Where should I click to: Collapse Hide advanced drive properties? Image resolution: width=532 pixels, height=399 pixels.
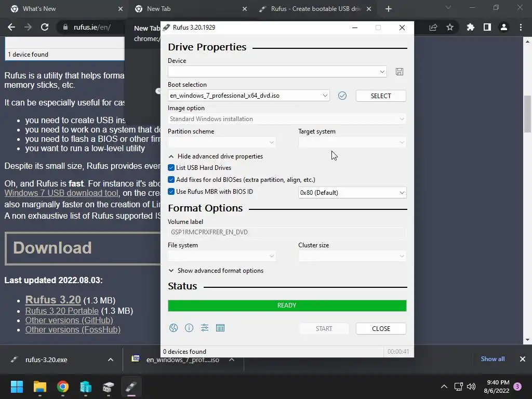216,156
